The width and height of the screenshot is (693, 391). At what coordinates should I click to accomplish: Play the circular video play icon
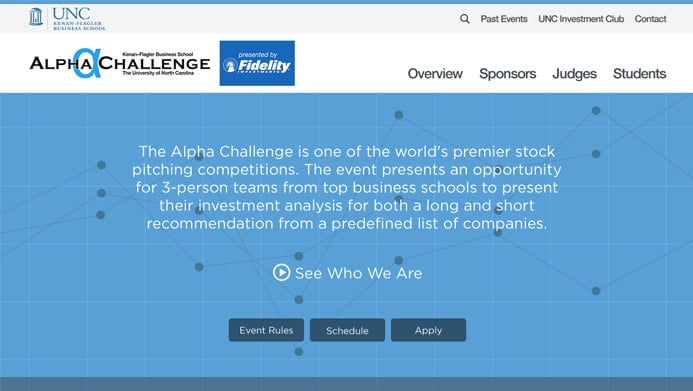[282, 273]
